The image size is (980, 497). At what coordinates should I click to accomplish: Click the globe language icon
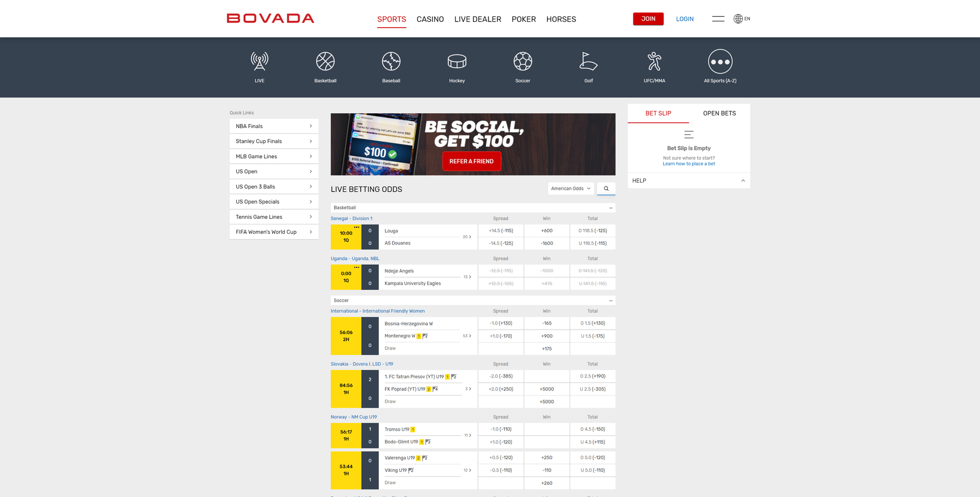[738, 19]
